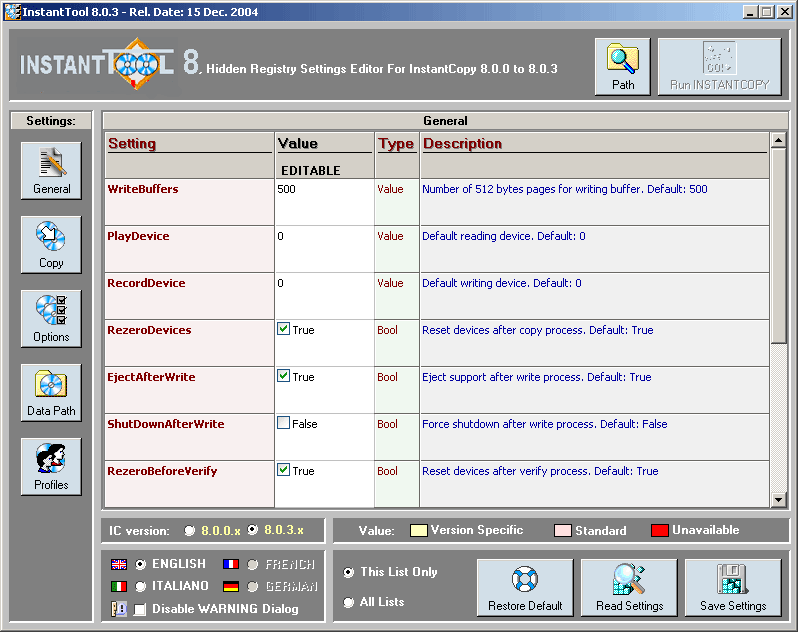Check Disable WARNING Dialog option
Viewport: 798px width, 632px height.
(140, 609)
